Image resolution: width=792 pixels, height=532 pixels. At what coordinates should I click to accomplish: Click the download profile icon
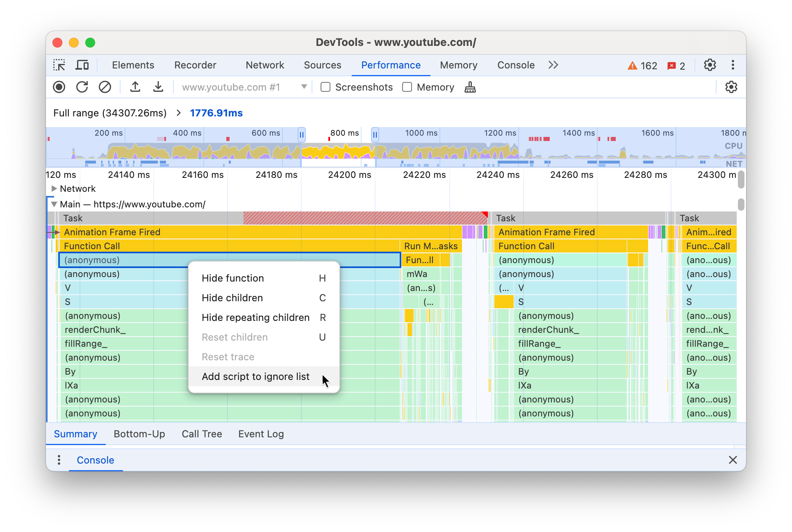[157, 88]
